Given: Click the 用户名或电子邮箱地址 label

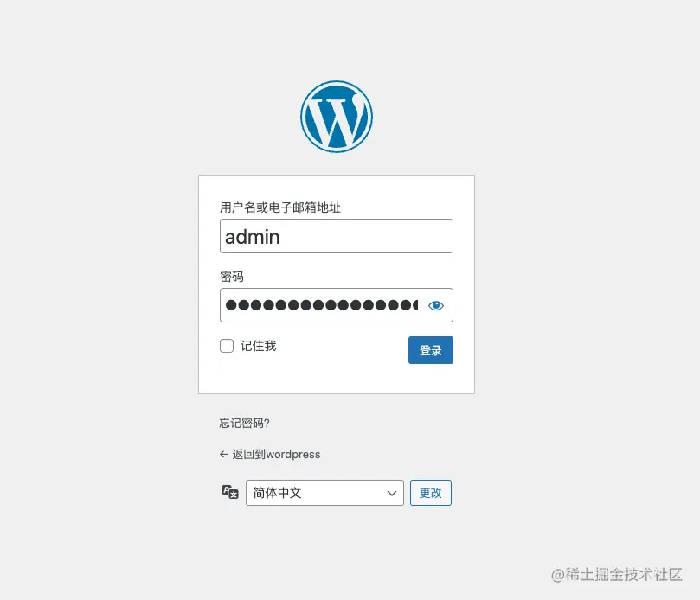Looking at the screenshot, I should pyautogui.click(x=279, y=207).
